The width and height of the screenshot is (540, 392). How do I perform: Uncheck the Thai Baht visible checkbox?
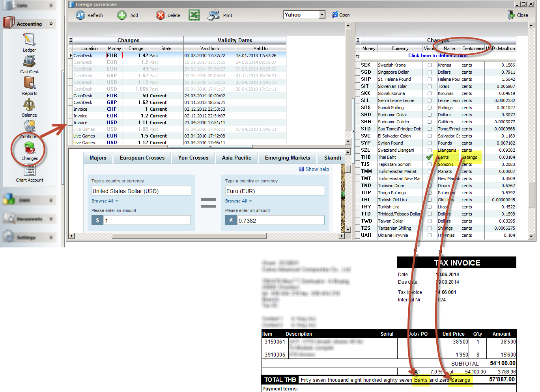pyautogui.click(x=430, y=157)
